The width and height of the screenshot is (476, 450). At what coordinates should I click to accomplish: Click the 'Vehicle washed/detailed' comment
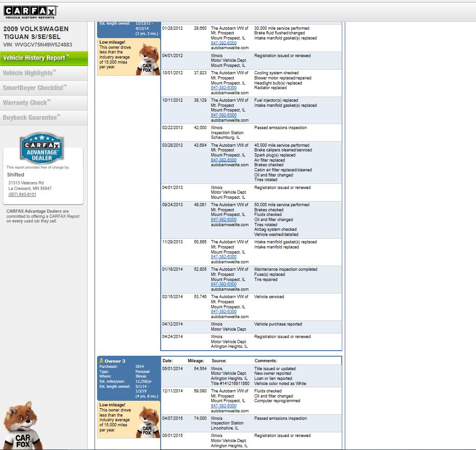[276, 235]
